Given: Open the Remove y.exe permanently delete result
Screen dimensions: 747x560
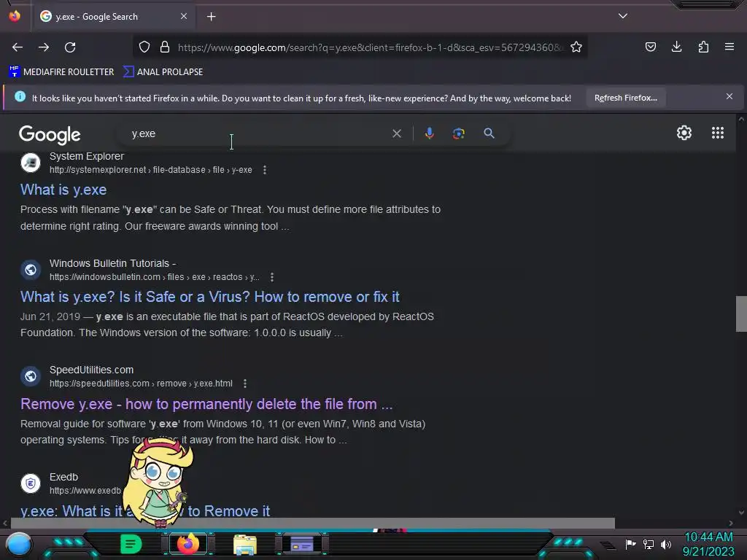Looking at the screenshot, I should pyautogui.click(x=206, y=404).
